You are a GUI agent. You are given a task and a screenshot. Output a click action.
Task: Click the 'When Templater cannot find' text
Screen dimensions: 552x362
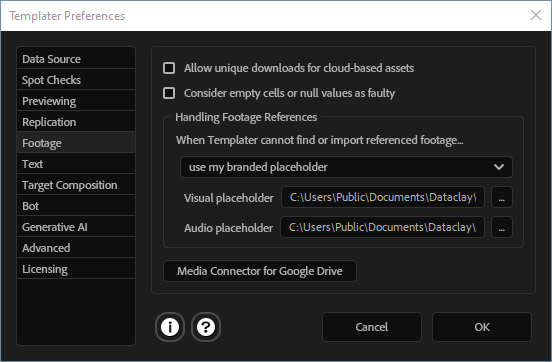coord(320,140)
